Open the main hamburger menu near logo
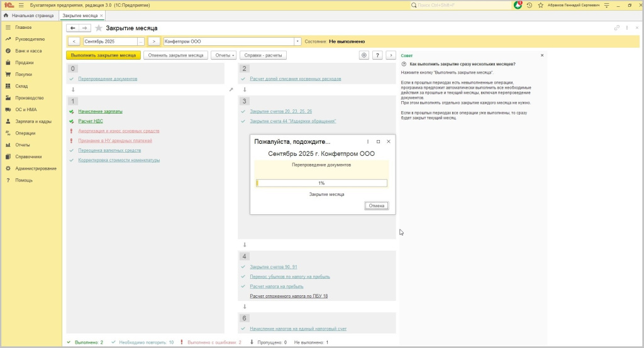Image resolution: width=644 pixels, height=348 pixels. coord(21,5)
